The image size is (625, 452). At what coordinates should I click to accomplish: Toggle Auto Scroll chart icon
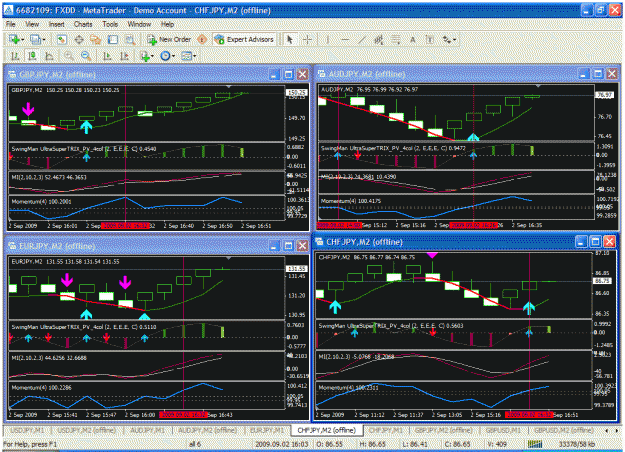click(x=107, y=56)
